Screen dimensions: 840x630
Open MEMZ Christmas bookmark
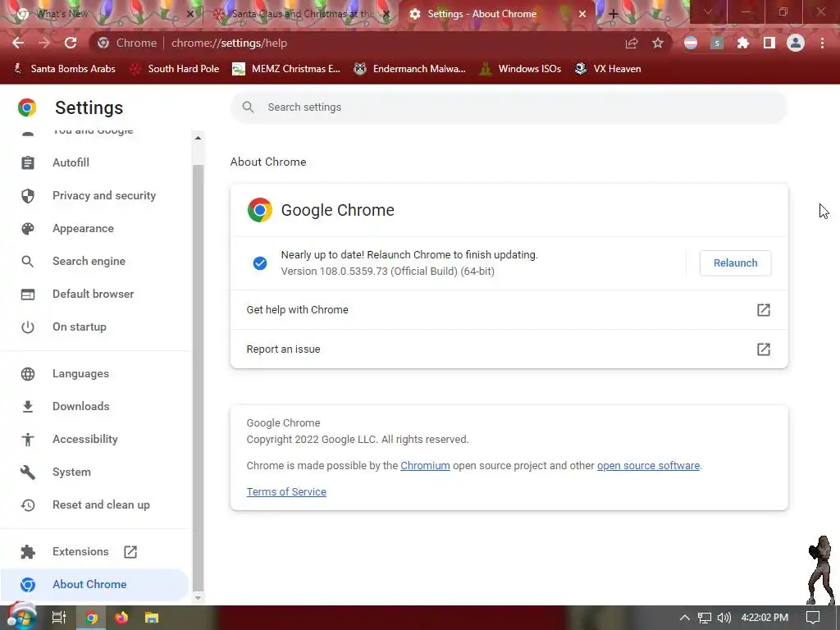click(x=286, y=69)
